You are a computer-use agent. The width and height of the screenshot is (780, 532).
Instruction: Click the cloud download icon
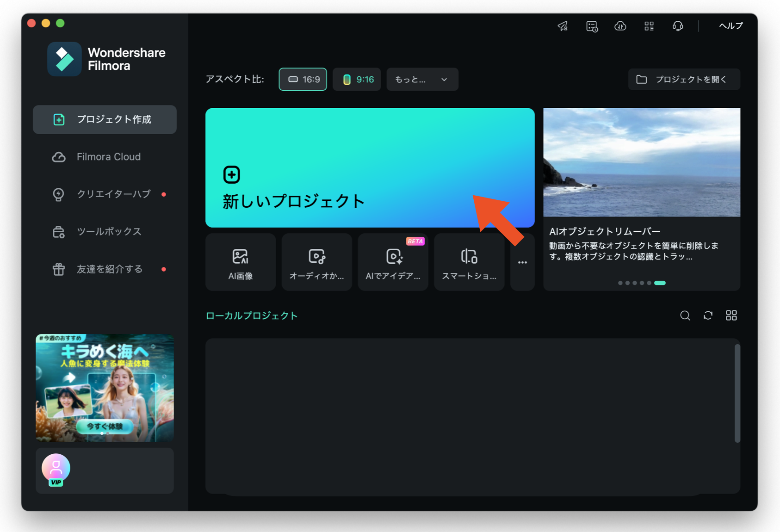620,26
